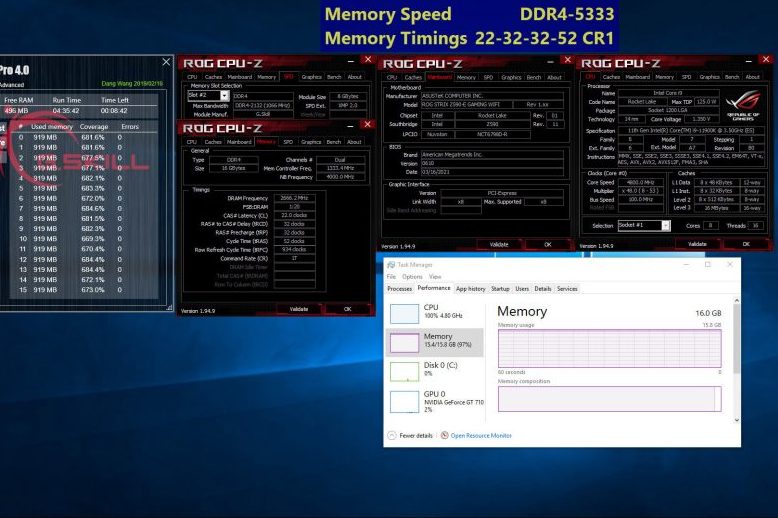Open the About tab in CPU-Z CPU window

click(x=752, y=77)
